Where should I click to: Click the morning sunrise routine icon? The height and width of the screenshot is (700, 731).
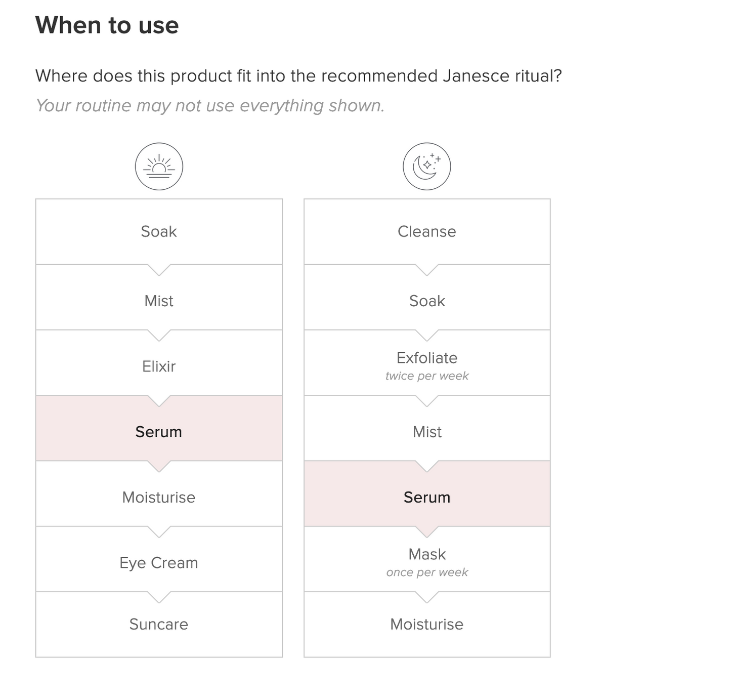tap(159, 167)
